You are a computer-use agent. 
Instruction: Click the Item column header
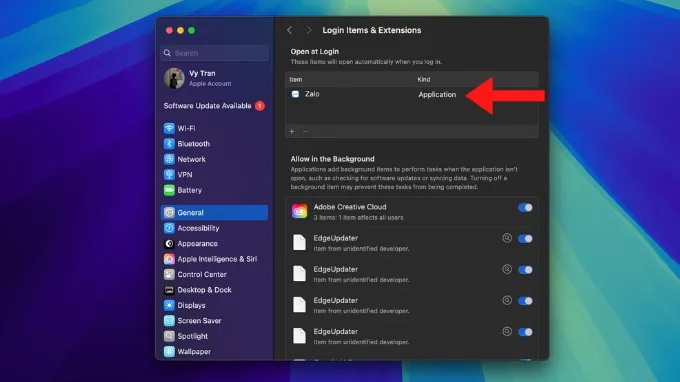(296, 79)
